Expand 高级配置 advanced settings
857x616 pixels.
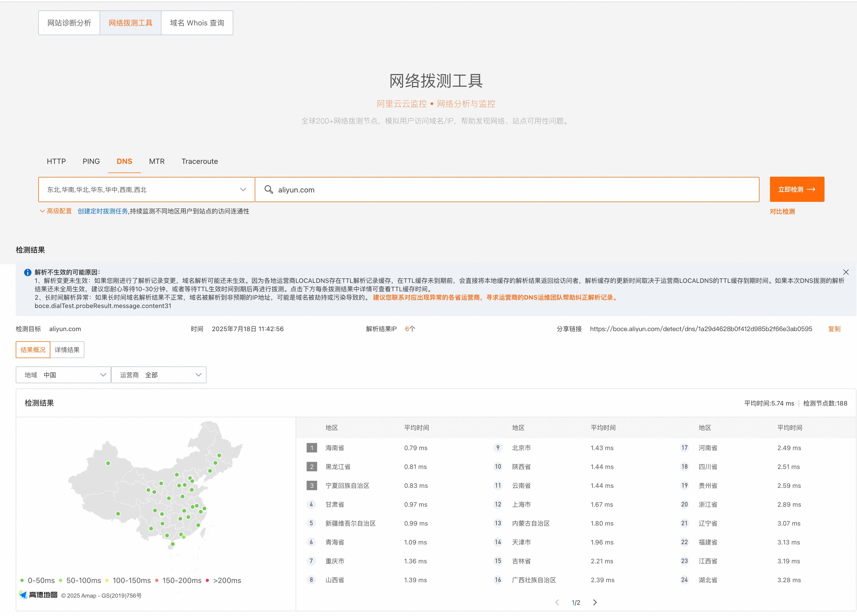tap(56, 211)
